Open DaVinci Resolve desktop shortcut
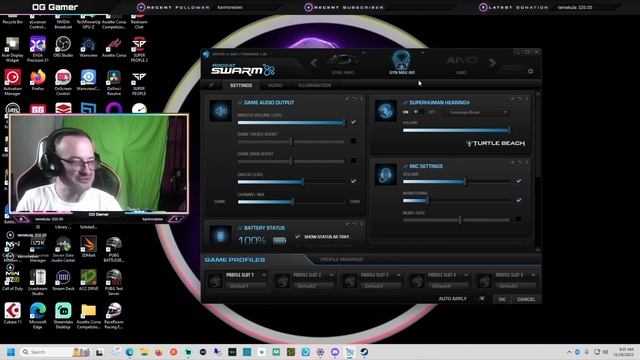The width and height of the screenshot is (640, 360). [x=114, y=82]
